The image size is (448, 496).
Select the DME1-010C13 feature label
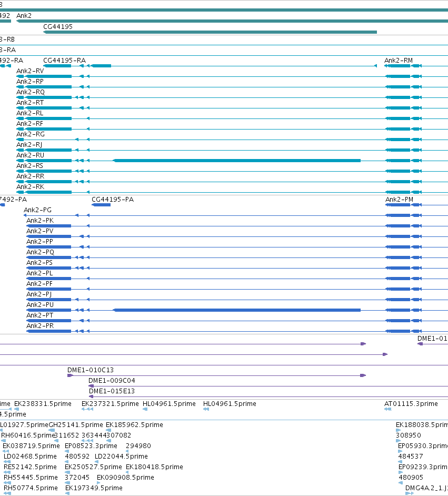[x=91, y=370]
